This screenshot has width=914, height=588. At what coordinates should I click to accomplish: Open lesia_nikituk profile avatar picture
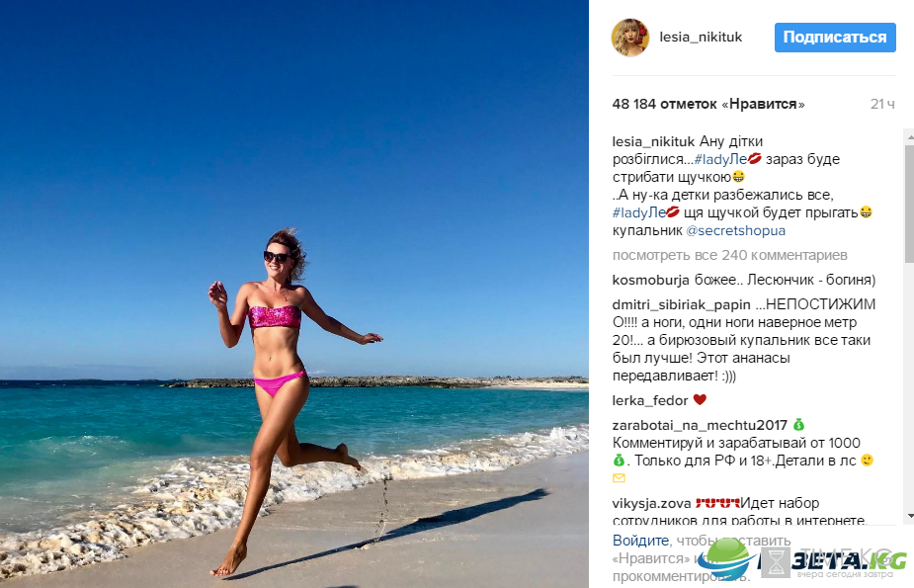pos(630,38)
